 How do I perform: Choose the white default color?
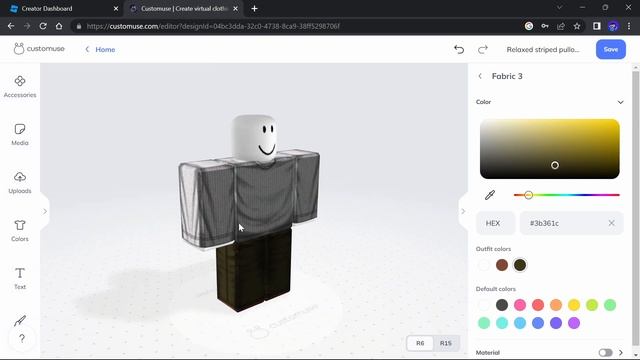[484, 305]
